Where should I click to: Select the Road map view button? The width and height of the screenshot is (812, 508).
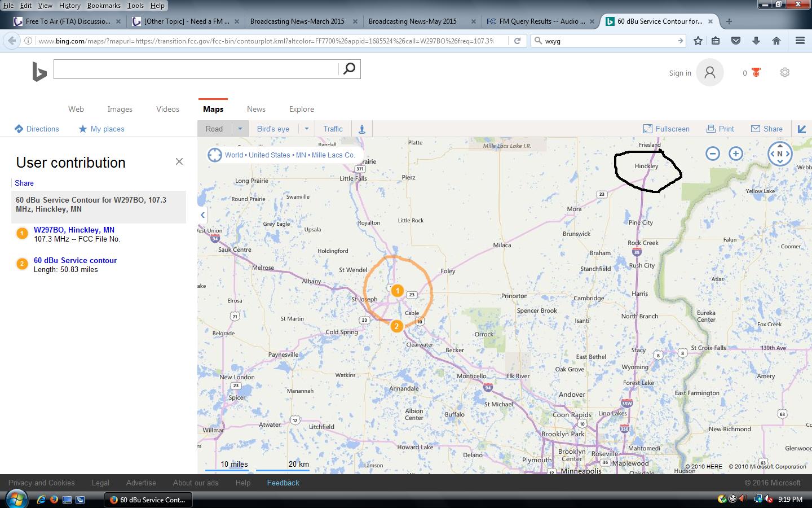(x=214, y=129)
